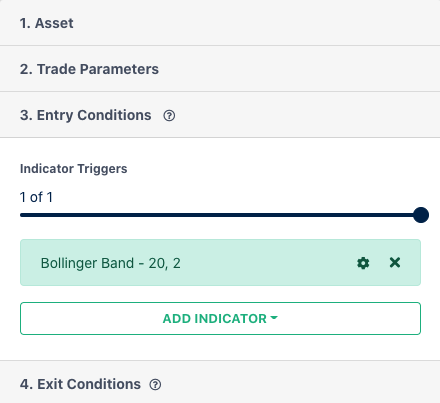Expand the 1. Asset section
The height and width of the screenshot is (403, 440).
pyautogui.click(x=220, y=23)
